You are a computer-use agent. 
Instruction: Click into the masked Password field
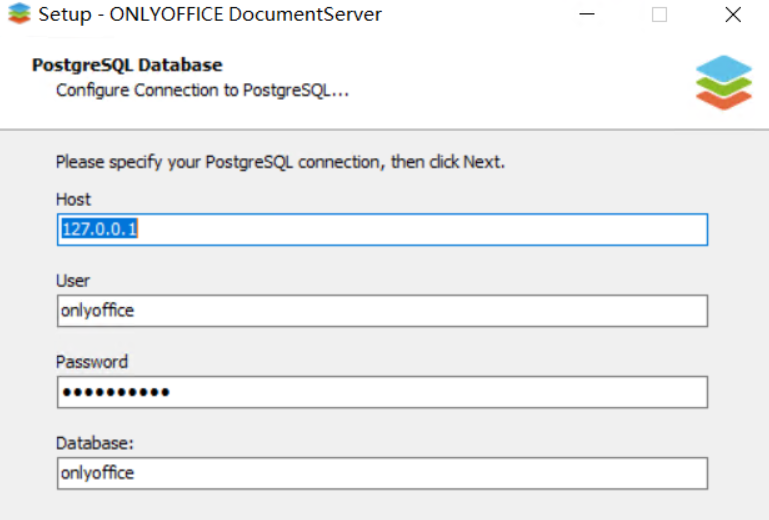[x=382, y=392]
